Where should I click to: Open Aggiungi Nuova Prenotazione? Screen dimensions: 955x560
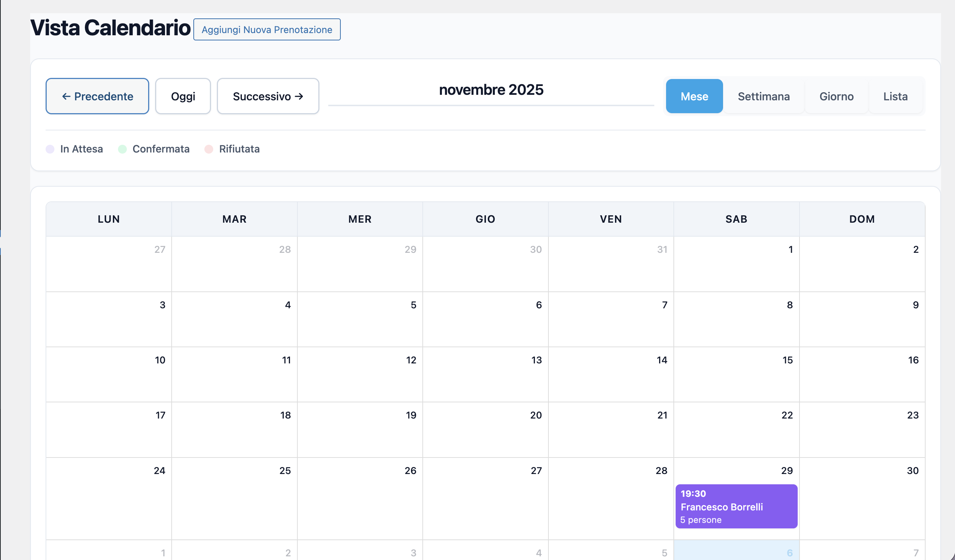[x=267, y=29]
